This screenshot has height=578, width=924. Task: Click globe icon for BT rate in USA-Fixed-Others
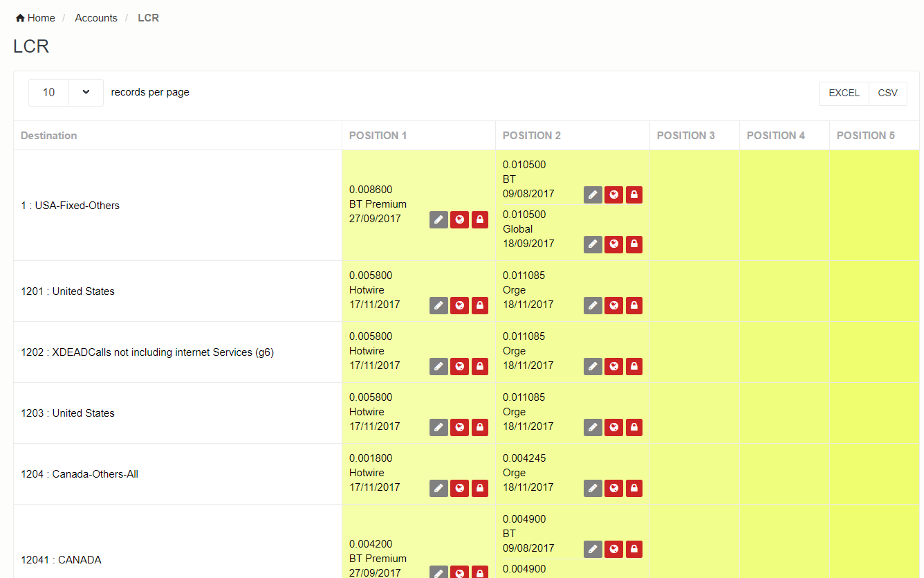(x=613, y=195)
